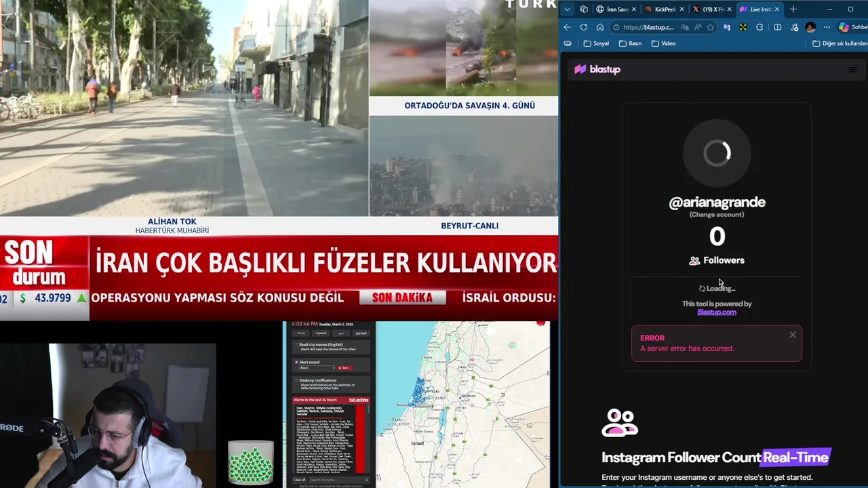Toggle the Desktop notifications checkbox
The width and height of the screenshot is (868, 488).
(x=296, y=380)
